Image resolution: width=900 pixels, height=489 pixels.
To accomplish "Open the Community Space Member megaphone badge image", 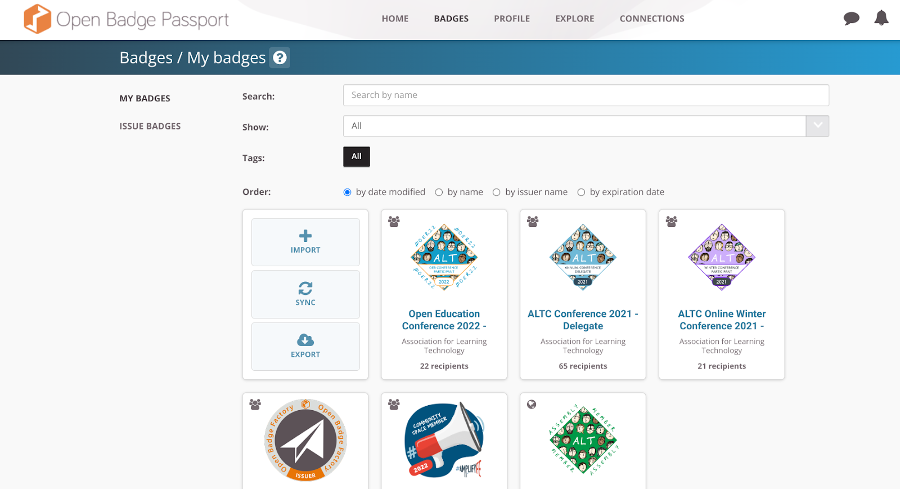I will point(444,440).
